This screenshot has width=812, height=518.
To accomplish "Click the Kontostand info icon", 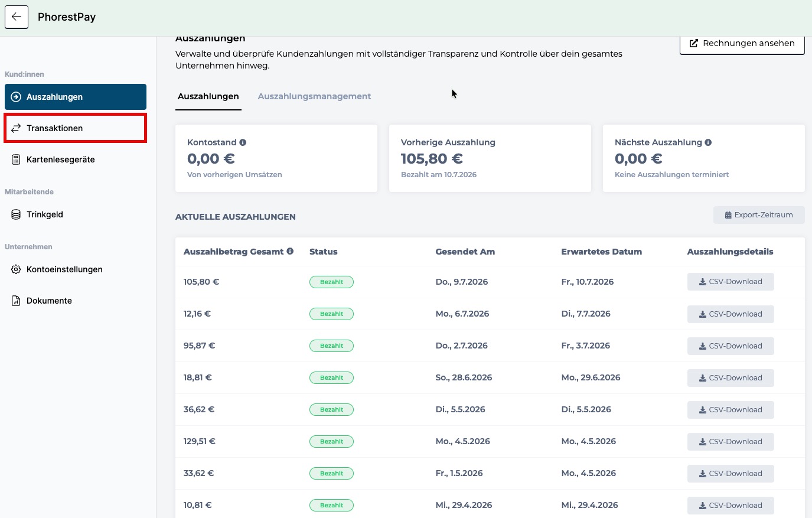I will (243, 142).
